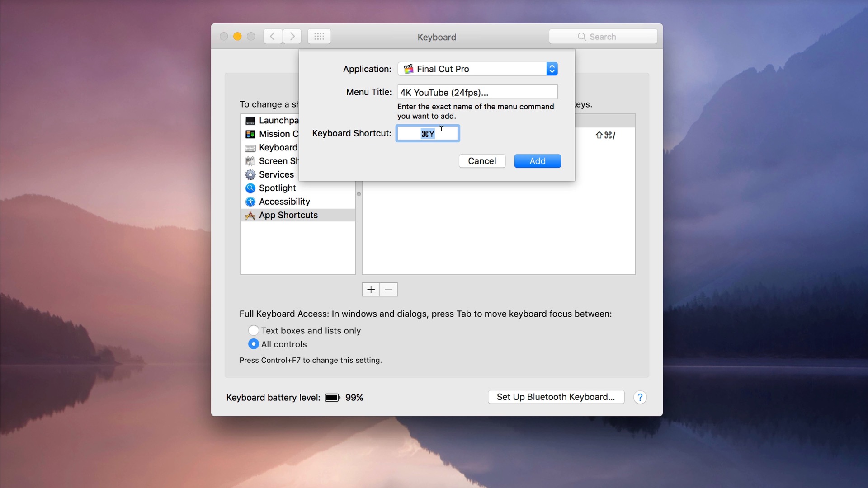Click the grid view icon in toolbar

coord(319,36)
